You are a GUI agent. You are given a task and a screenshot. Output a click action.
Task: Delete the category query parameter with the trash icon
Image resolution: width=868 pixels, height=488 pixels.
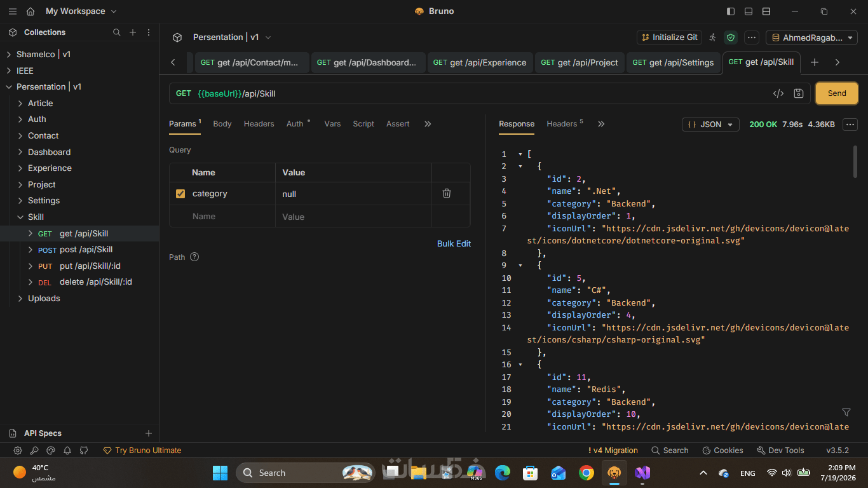pos(447,194)
